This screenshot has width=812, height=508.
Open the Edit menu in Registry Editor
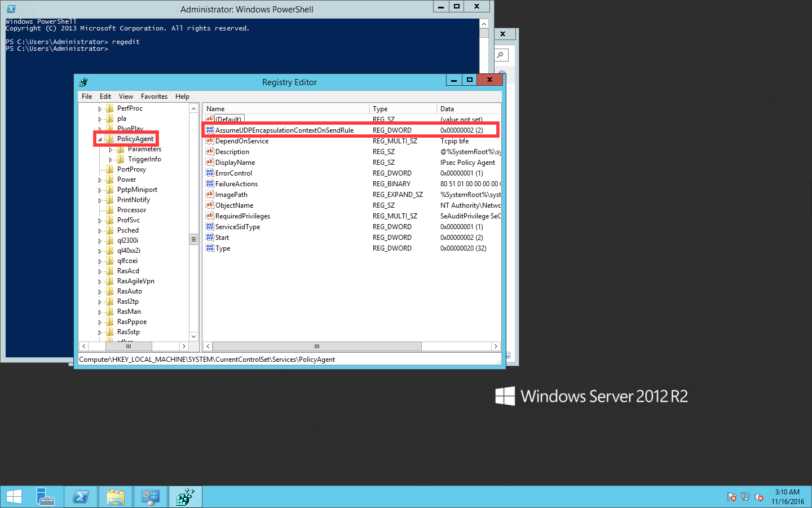coord(105,97)
